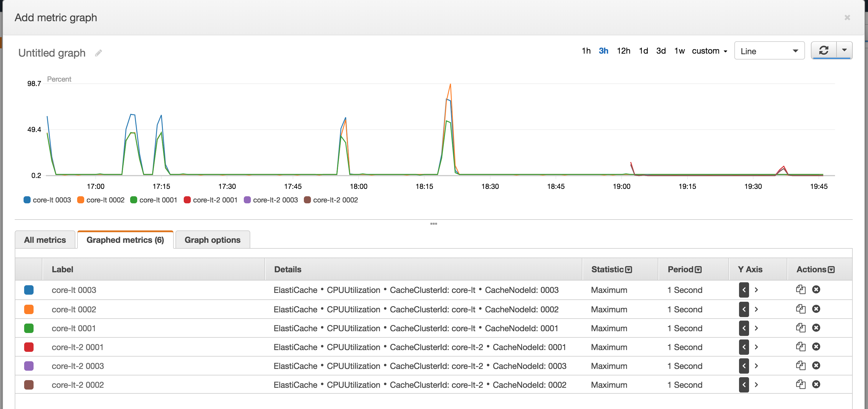Screen dimensions: 868x409
Task: Open the Line graph type dropdown
Action: 769,51
